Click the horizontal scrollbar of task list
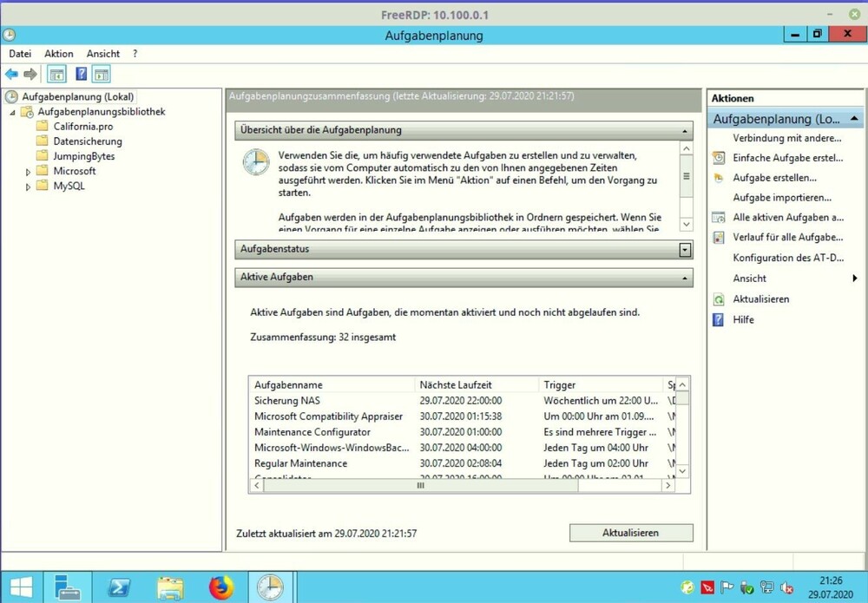The width and height of the screenshot is (868, 603). (x=420, y=486)
